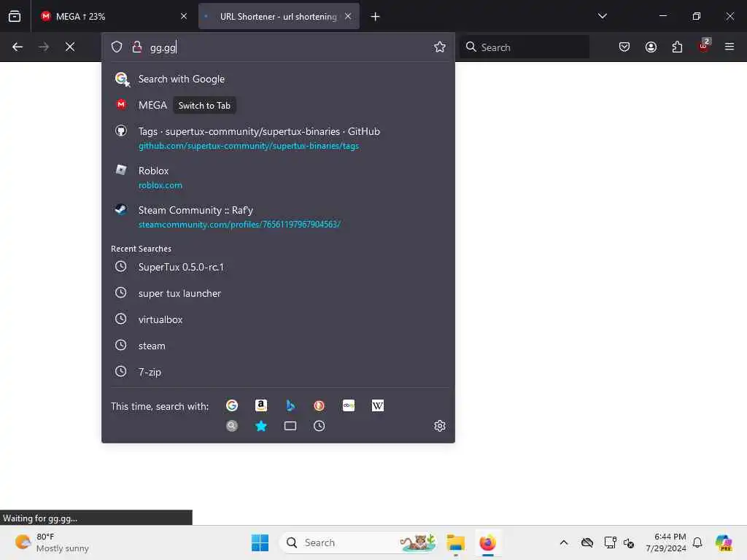Show hidden system tray icons
Image resolution: width=747 pixels, height=560 pixels.
pos(564,542)
